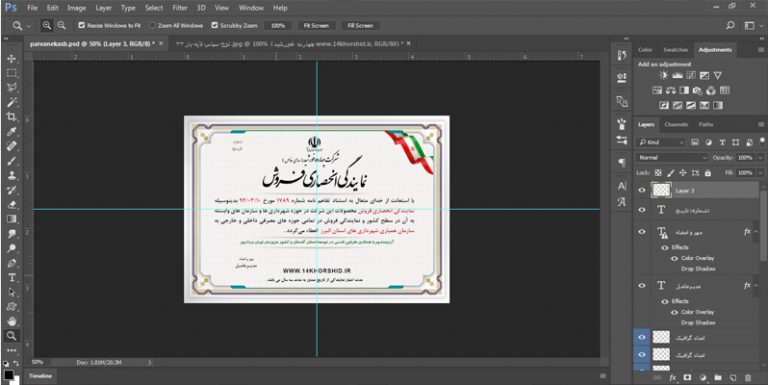
Task: Select the Gradient tool
Action: pos(11,219)
